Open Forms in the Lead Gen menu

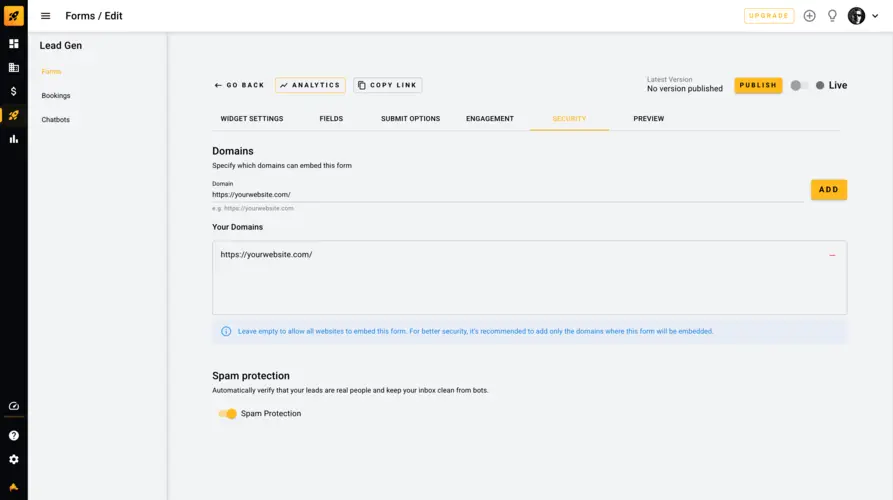pyautogui.click(x=51, y=72)
